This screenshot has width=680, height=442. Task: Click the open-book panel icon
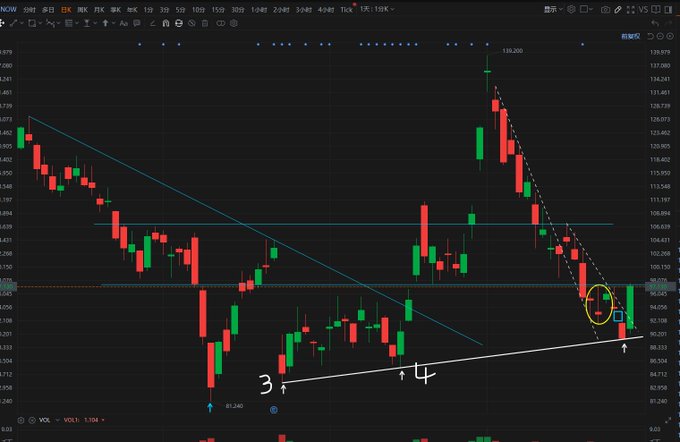pos(656,9)
